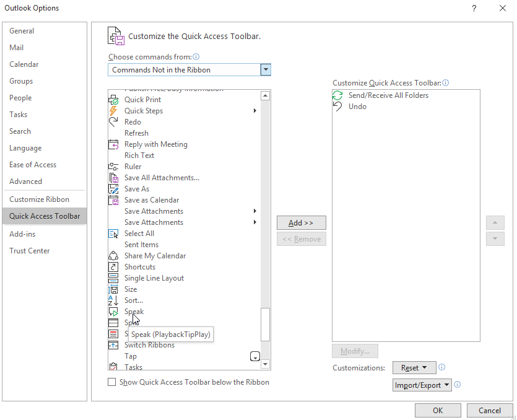Select the Reply with Meeting icon
This screenshot has height=420, width=517.
tap(113, 144)
